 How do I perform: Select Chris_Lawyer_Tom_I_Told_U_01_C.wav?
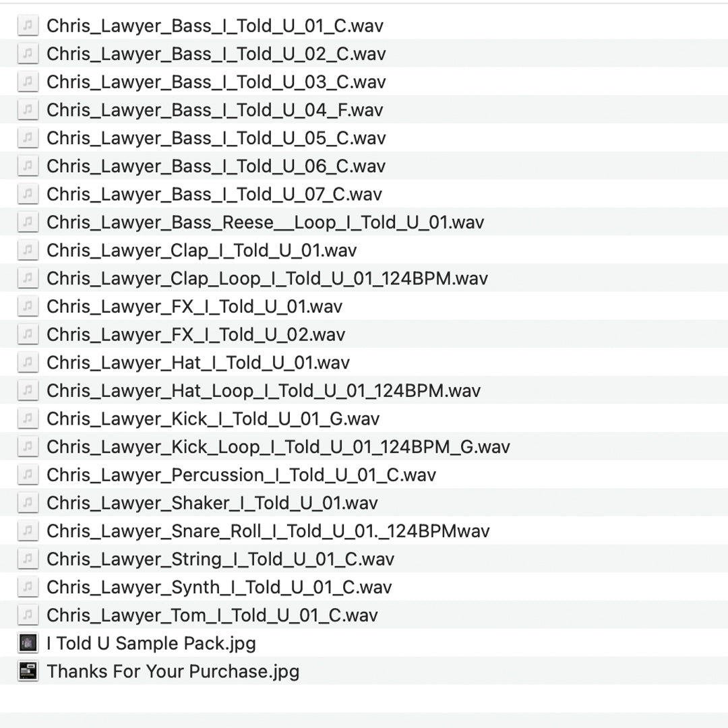(x=212, y=615)
